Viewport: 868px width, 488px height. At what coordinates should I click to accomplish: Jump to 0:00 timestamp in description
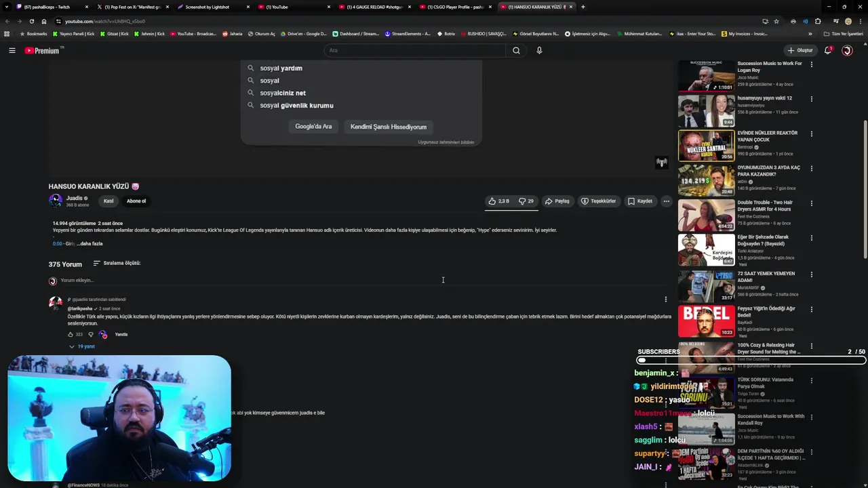pos(57,243)
